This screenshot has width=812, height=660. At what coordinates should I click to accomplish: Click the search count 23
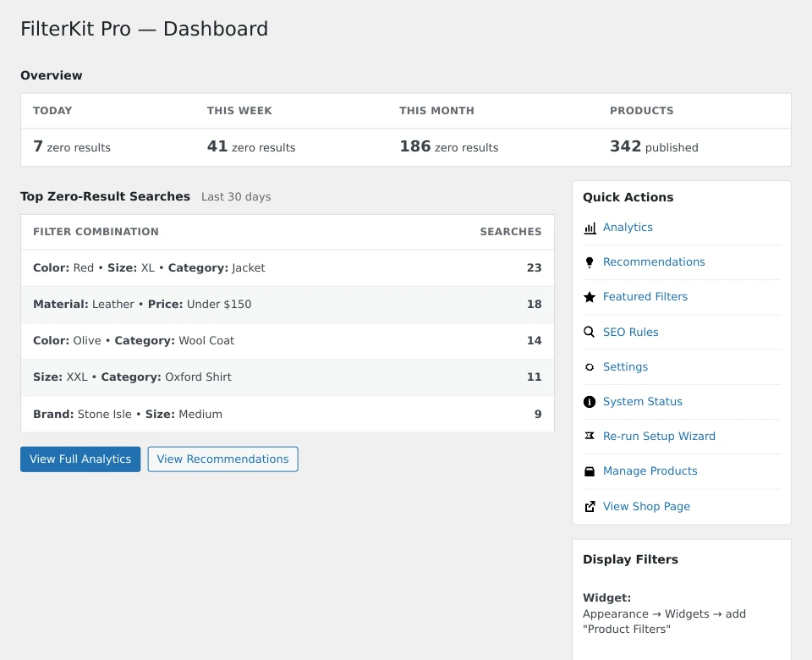click(534, 268)
